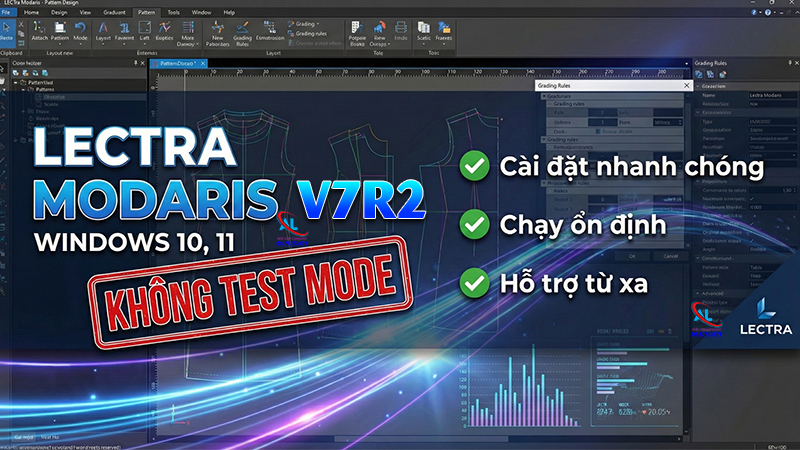Open the Tools menu
Image resolution: width=800 pixels, height=450 pixels.
coord(174,12)
